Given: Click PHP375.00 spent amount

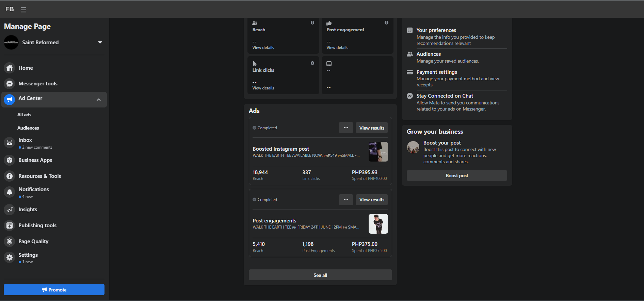Looking at the screenshot, I should click(365, 244).
